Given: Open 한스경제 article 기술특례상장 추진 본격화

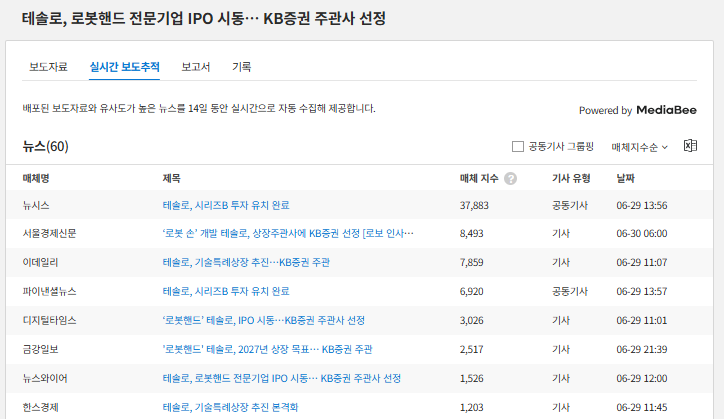Looking at the screenshot, I should [230, 407].
